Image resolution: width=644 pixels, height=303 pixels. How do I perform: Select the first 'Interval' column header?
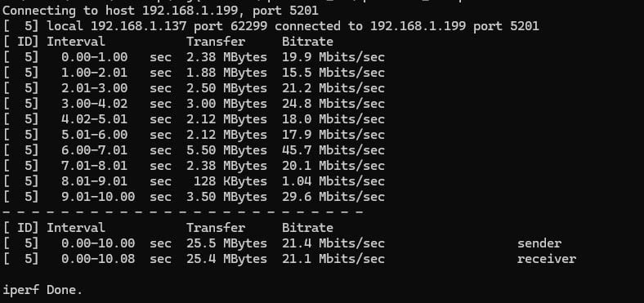coord(75,42)
